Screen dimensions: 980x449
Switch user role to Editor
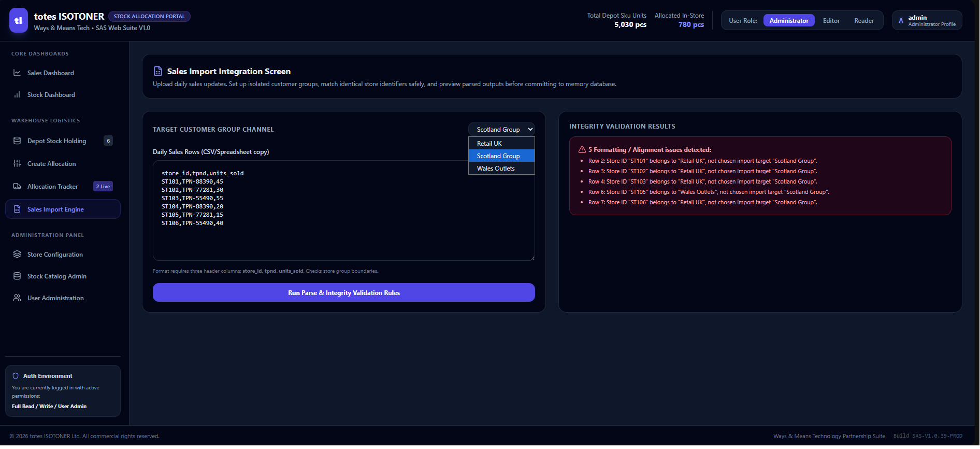[831, 21]
